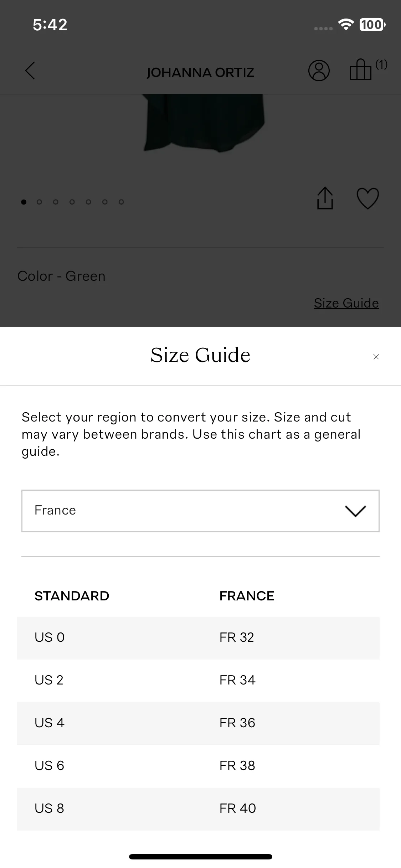Go to the second image pagination dot
This screenshot has width=401, height=868.
39,202
